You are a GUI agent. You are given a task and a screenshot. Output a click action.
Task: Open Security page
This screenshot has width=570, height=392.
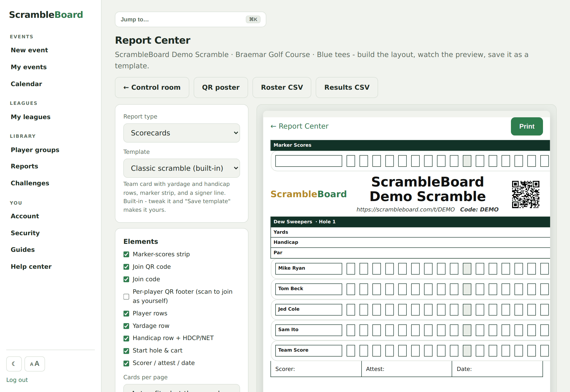[25, 233]
